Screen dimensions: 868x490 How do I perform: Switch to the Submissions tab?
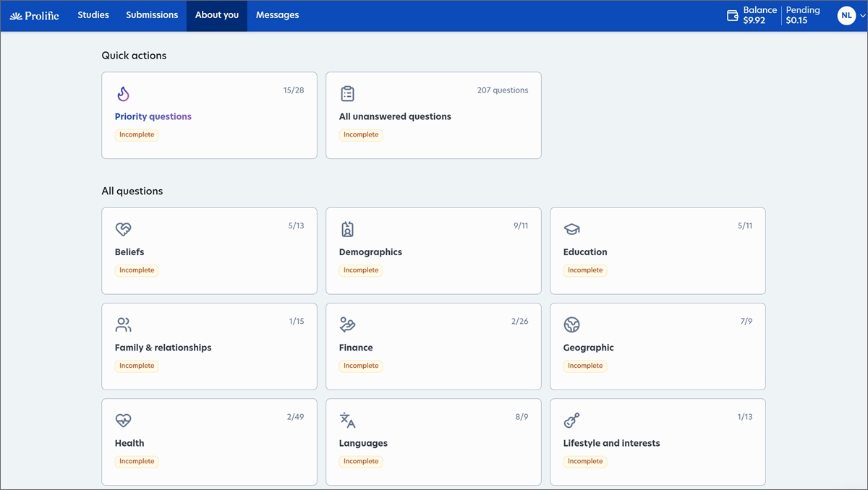coord(152,14)
